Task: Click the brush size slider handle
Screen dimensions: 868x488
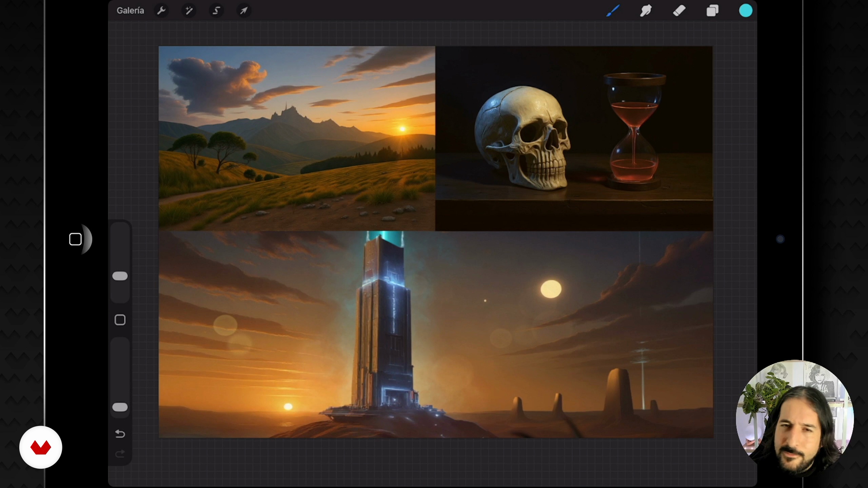Action: 120,276
